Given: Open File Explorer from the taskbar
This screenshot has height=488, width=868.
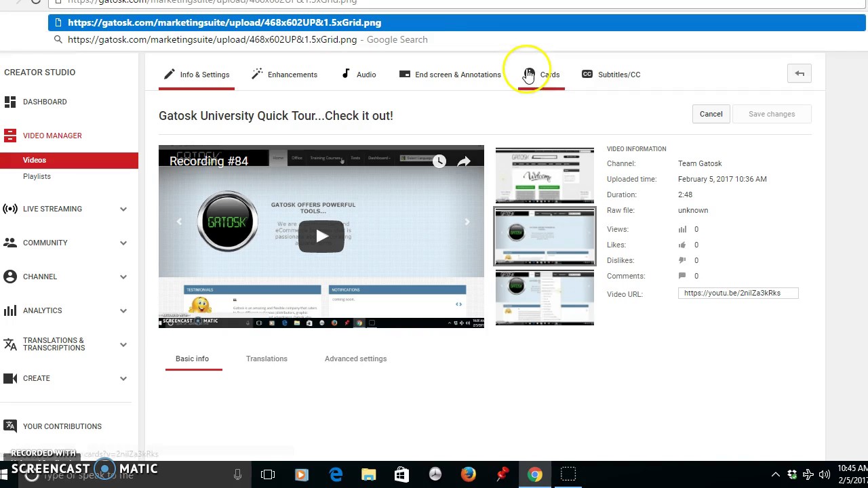Looking at the screenshot, I should [x=369, y=474].
